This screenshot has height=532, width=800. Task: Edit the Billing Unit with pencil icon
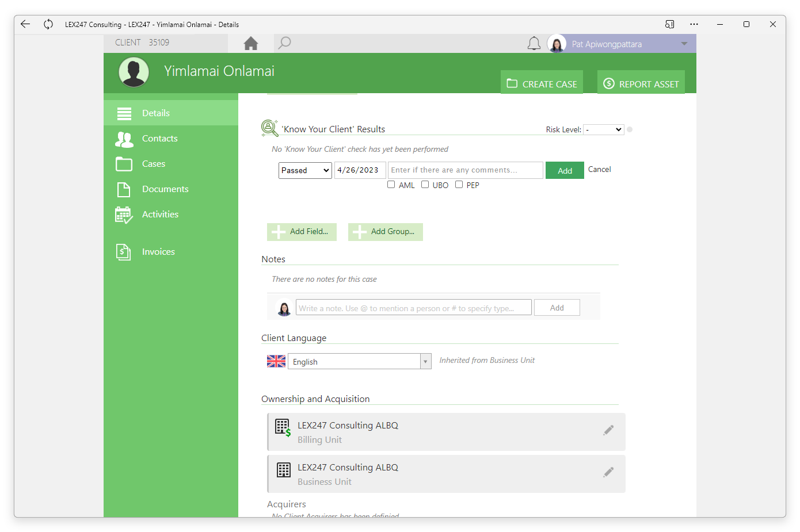[x=608, y=430]
